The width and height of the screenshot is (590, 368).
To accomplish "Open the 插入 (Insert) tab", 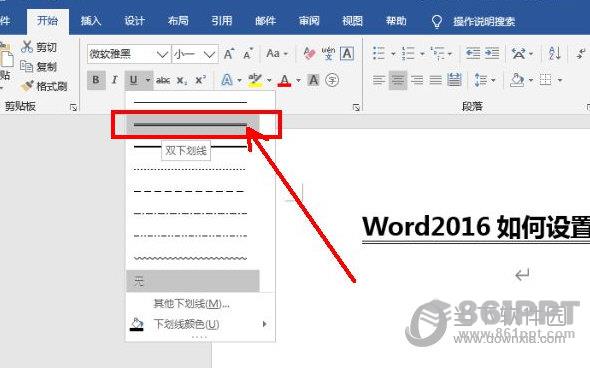I will (x=91, y=21).
